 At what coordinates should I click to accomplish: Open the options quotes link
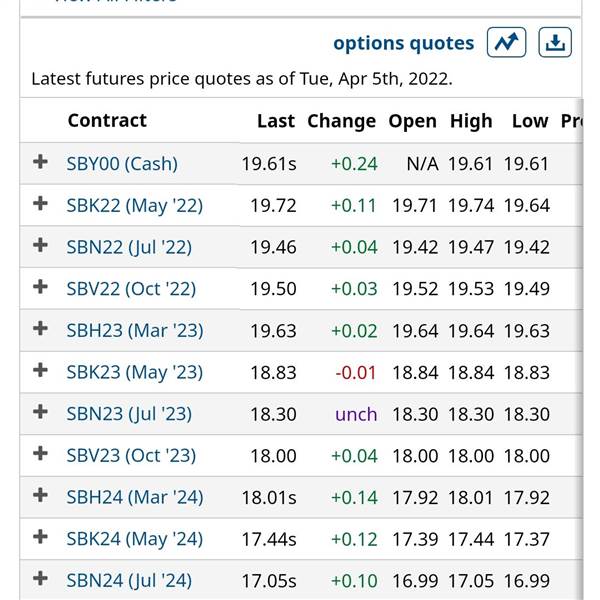click(x=404, y=43)
